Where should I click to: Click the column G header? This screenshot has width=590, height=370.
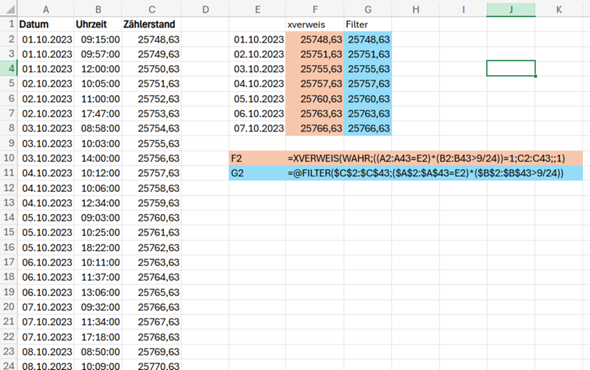367,9
